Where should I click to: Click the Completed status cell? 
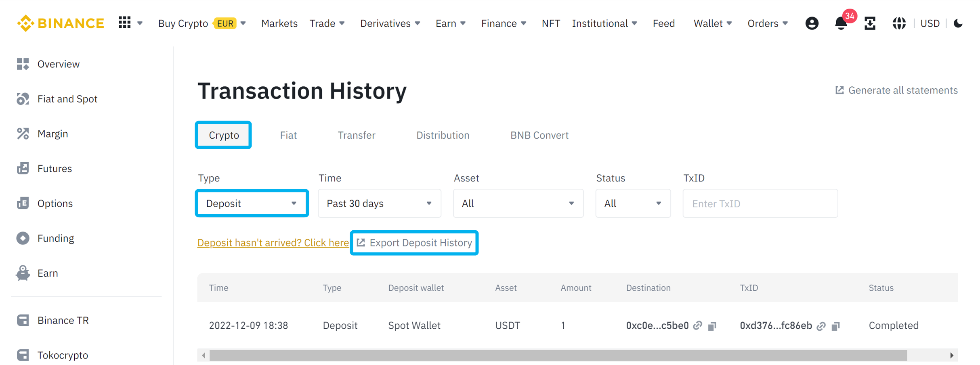894,325
